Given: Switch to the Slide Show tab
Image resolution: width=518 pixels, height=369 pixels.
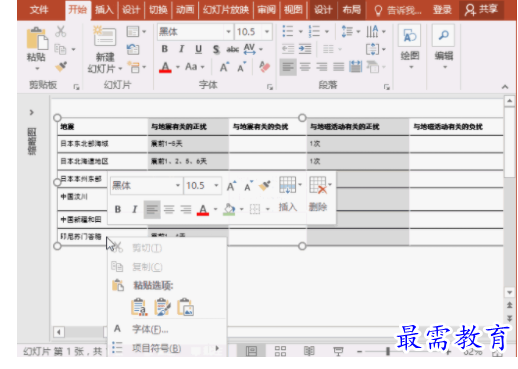Looking at the screenshot, I should tap(226, 10).
